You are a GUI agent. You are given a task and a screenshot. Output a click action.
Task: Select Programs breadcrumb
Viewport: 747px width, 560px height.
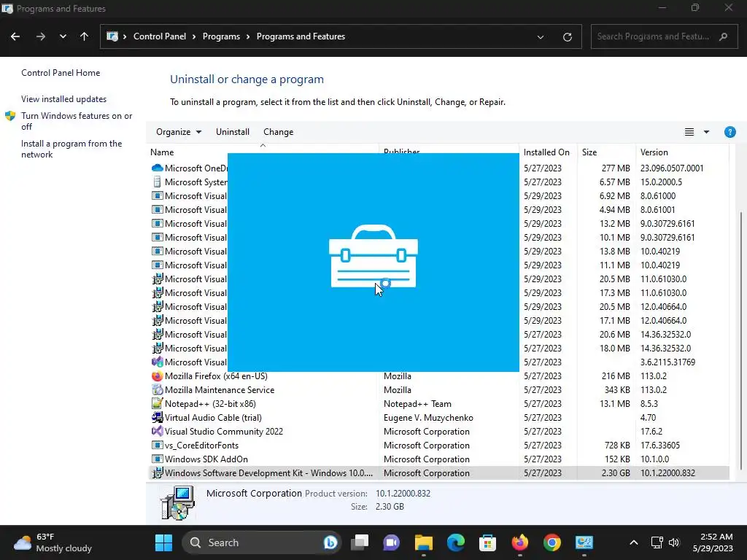[221, 36]
